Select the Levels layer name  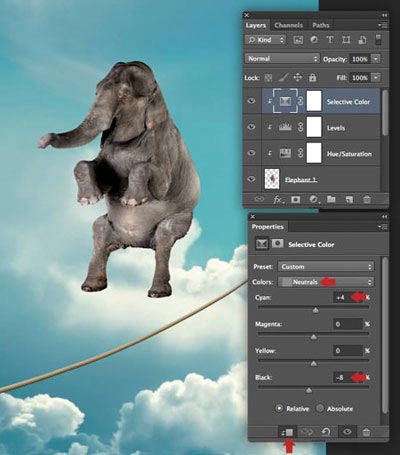(x=336, y=128)
